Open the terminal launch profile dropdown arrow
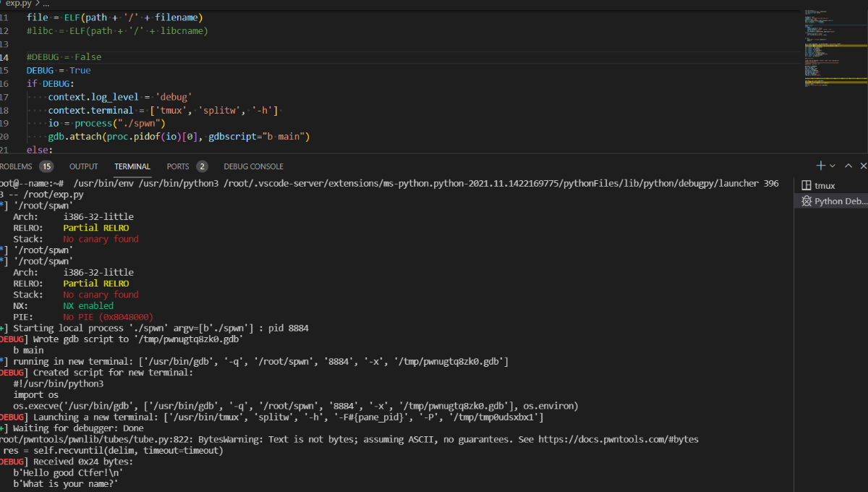Screen dimensions: 868x492 (x=833, y=166)
